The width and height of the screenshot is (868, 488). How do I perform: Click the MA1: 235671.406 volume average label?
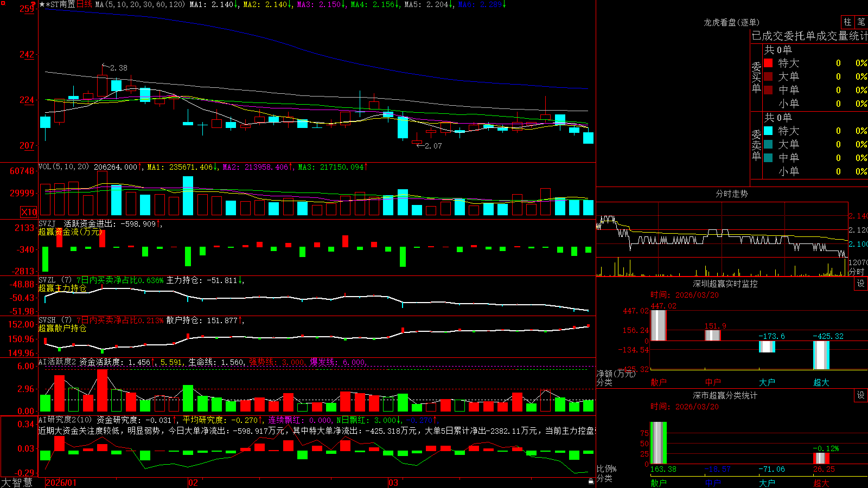(180, 167)
